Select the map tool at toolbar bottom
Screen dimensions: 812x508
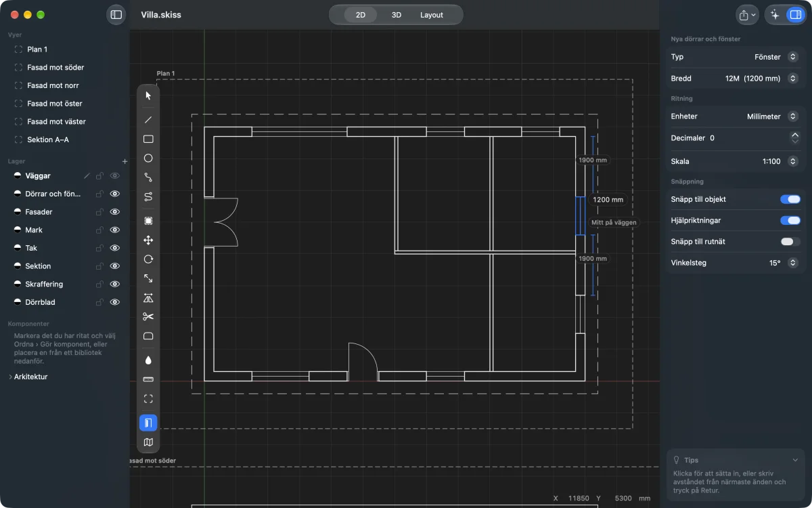[148, 442]
